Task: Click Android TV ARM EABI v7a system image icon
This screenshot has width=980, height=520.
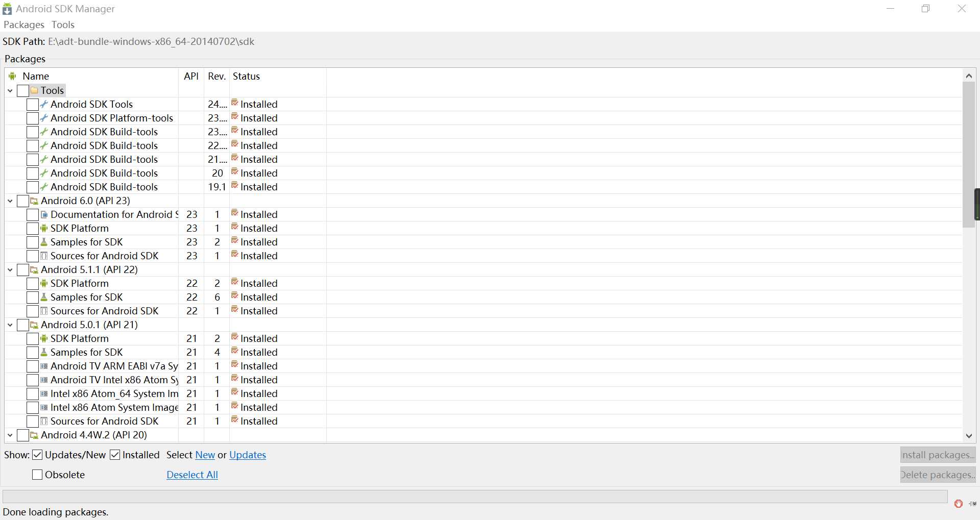Action: [x=44, y=366]
